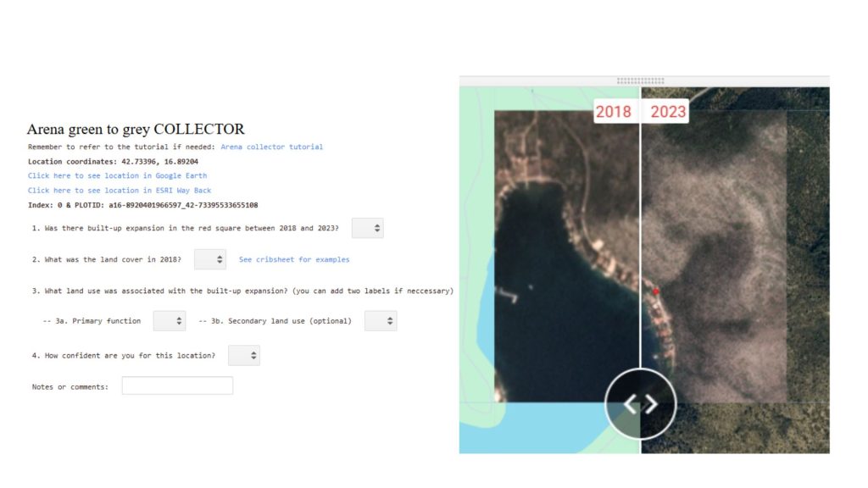Expand the 2018 land cover dropdown
The height and width of the screenshot is (488, 868).
[209, 259]
